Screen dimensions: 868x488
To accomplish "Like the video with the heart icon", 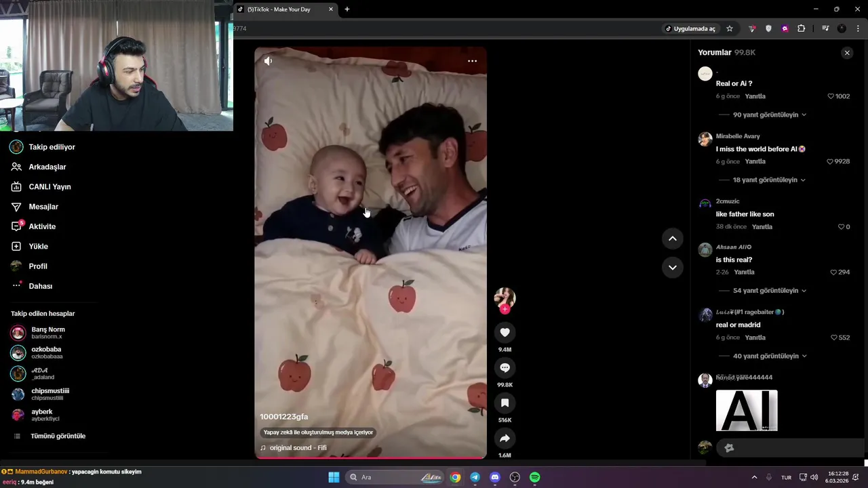I will [505, 332].
